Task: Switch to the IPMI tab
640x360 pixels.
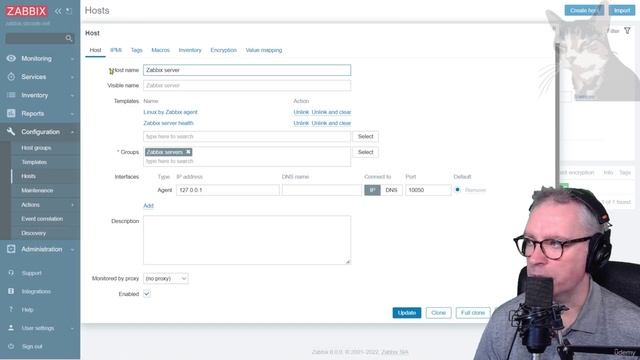Action: coord(116,50)
